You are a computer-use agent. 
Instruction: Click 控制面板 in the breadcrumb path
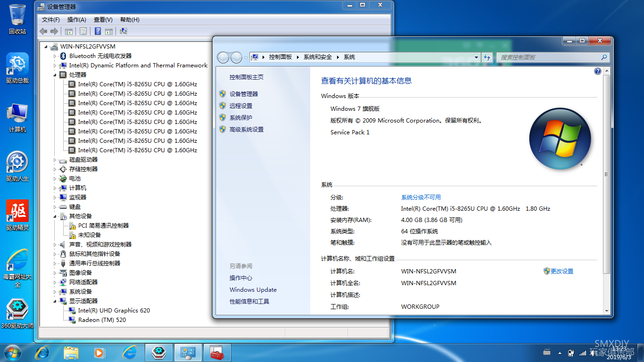[x=281, y=57]
